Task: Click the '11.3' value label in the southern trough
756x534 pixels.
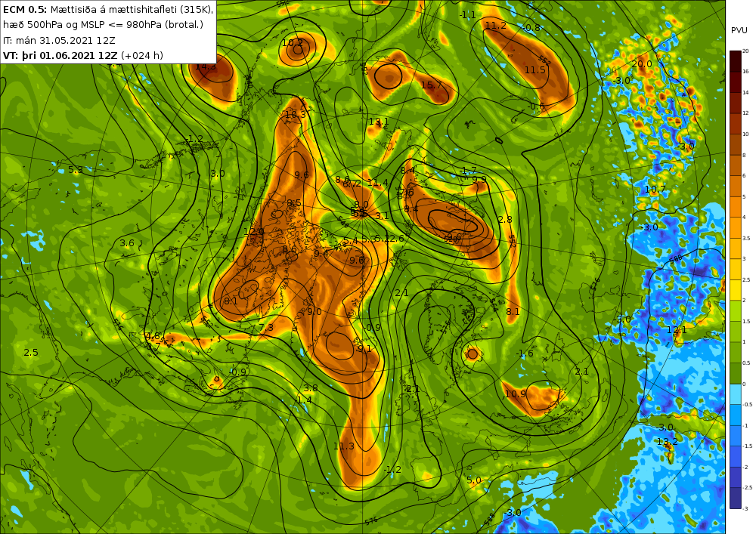Action: tap(344, 446)
